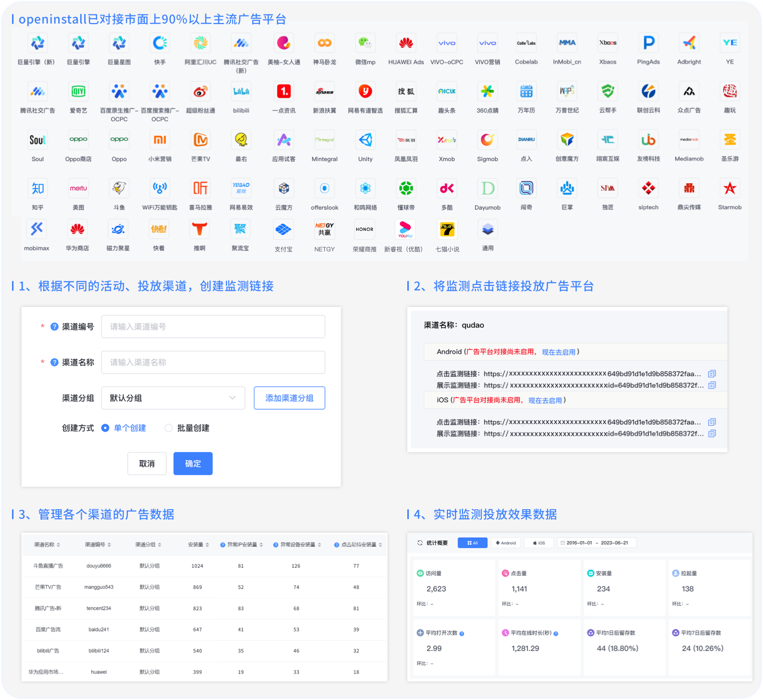Click the Starmob platform icon
The width and height of the screenshot is (763, 700).
pos(730,189)
